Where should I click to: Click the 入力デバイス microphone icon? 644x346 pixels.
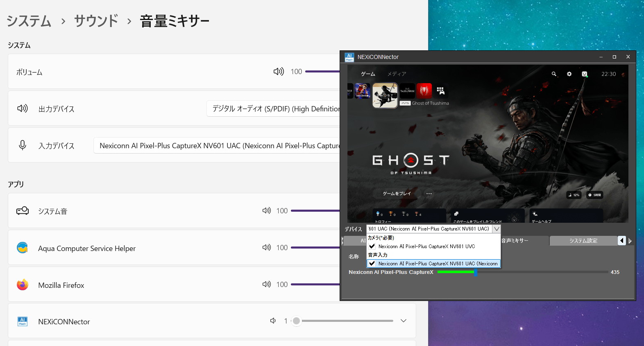(23, 145)
